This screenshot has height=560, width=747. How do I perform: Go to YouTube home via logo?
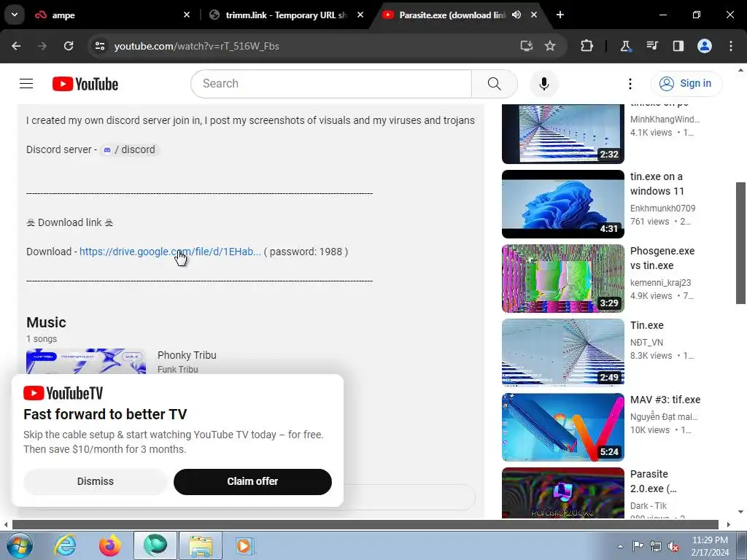coord(85,84)
